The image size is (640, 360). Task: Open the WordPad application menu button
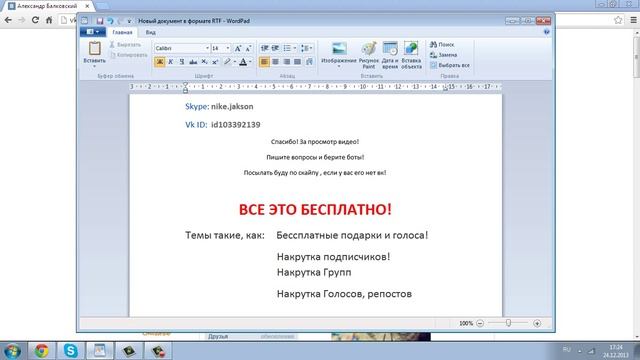pyautogui.click(x=93, y=32)
